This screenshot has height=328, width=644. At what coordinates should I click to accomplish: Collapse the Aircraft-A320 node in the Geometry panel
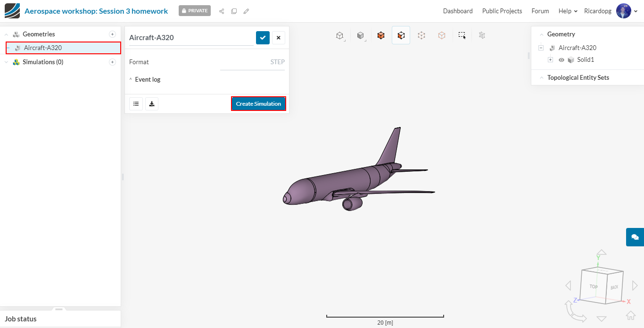tap(541, 48)
